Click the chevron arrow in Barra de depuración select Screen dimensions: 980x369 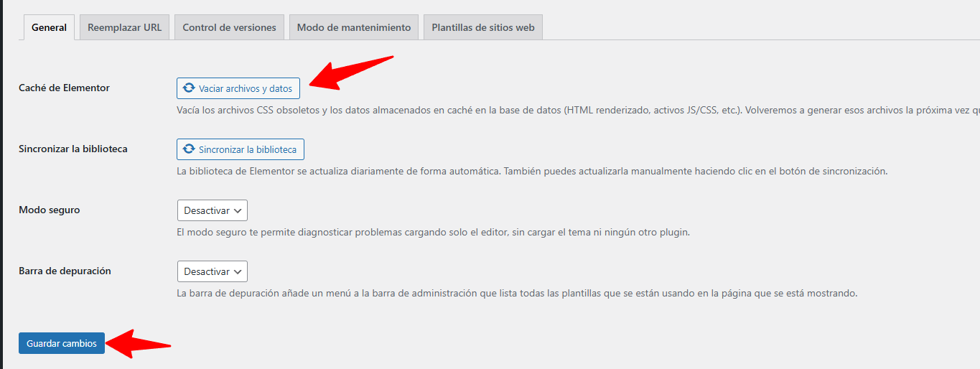[x=238, y=271]
